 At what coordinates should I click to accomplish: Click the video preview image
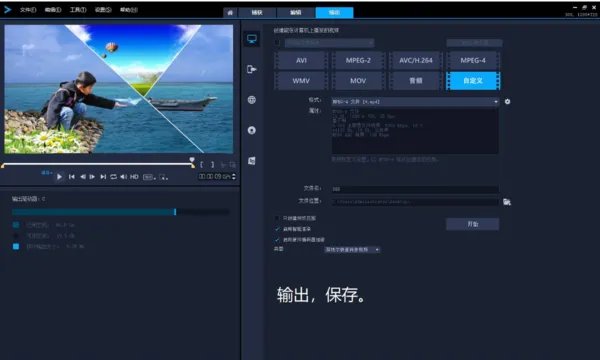(x=119, y=89)
